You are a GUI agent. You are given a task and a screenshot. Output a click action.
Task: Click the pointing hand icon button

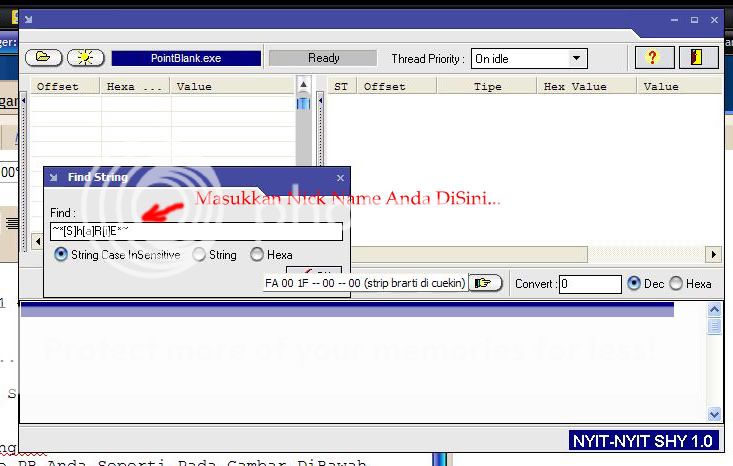(485, 283)
